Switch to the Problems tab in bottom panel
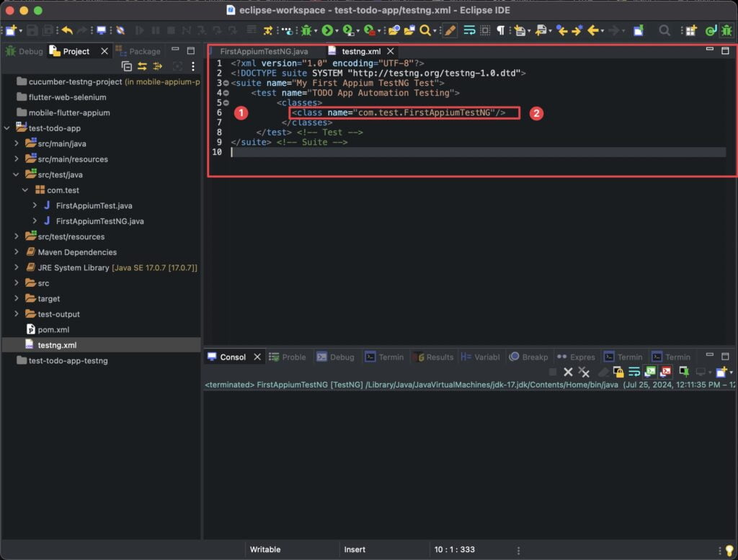Image resolution: width=738 pixels, height=560 pixels. click(x=288, y=357)
